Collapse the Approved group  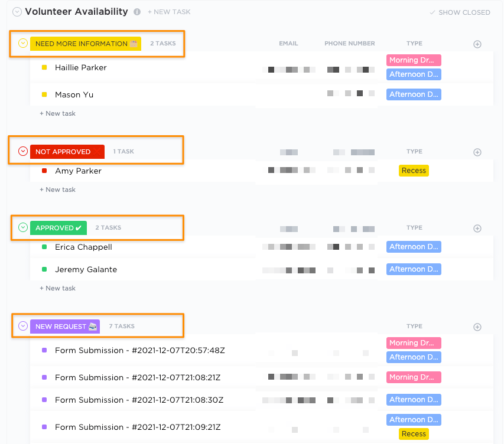click(x=23, y=227)
